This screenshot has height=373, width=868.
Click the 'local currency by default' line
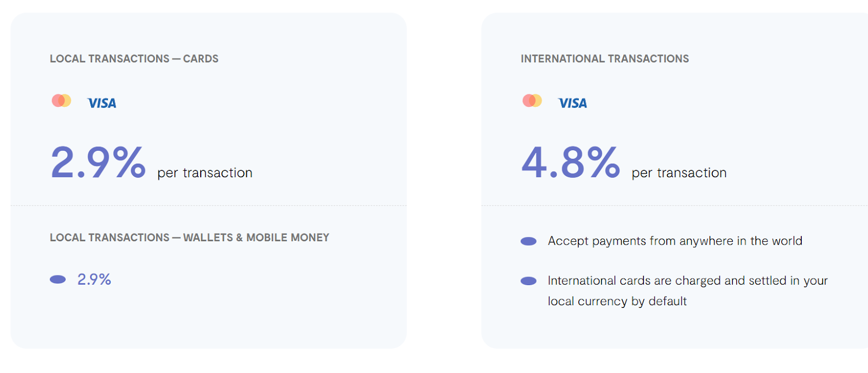coord(617,301)
